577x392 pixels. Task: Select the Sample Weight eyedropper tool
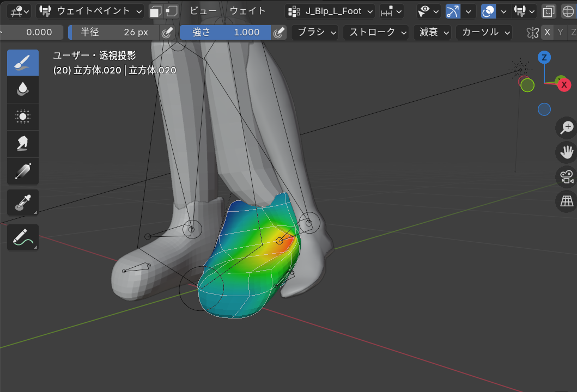22,203
